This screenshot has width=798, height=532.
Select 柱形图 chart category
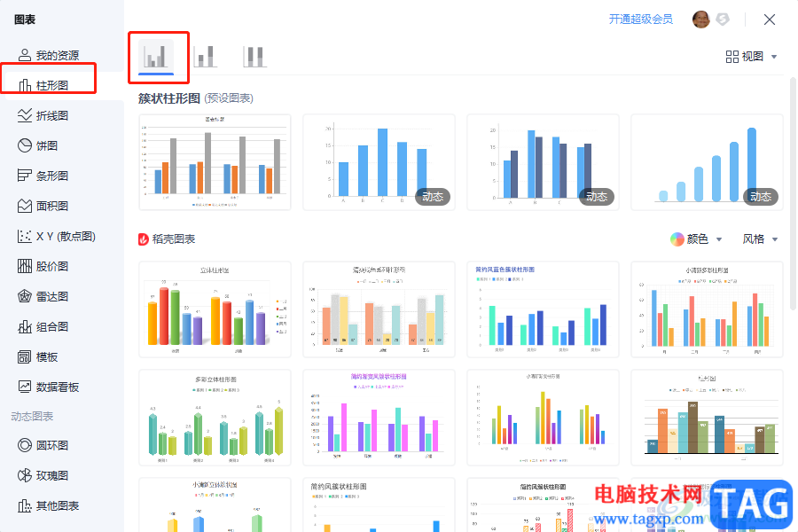pos(43,85)
